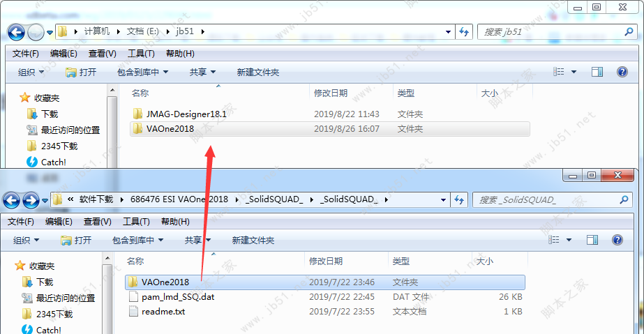Screen dimensions: 644x334
Task: Open address history dropdown in the _SolidSQUAD_ window
Action: pos(443,200)
